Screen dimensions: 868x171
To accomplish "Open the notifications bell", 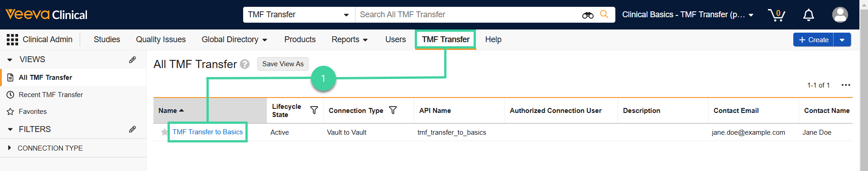I will pyautogui.click(x=808, y=15).
